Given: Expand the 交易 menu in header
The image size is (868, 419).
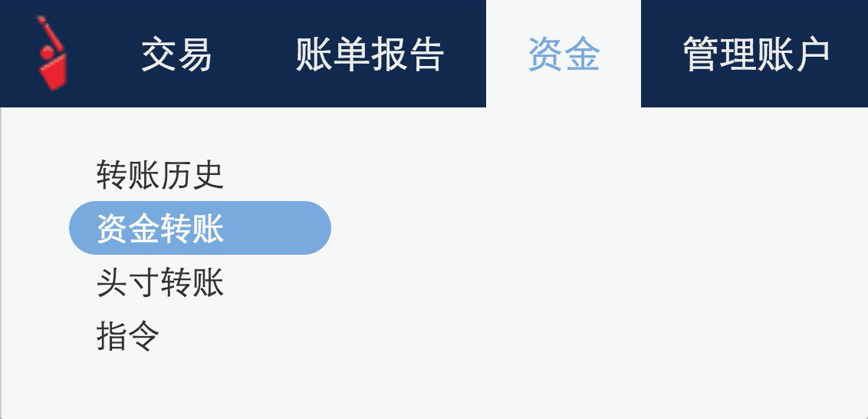Looking at the screenshot, I should [176, 54].
